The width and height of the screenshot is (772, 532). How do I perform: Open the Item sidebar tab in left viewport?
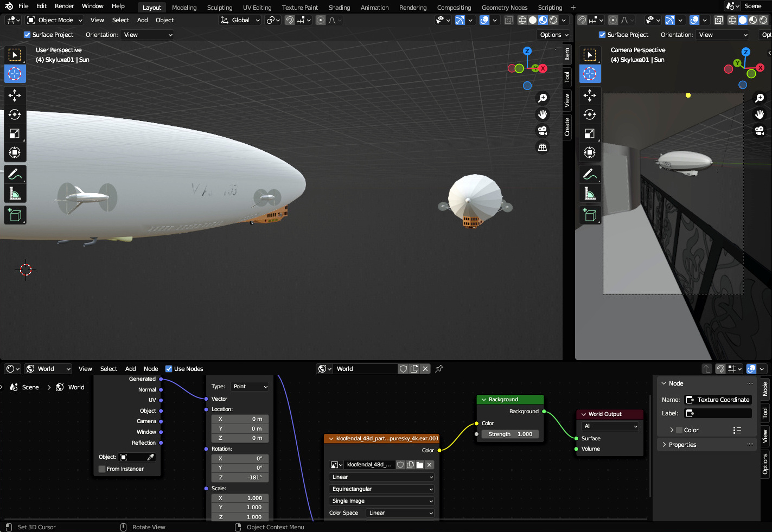coord(567,54)
